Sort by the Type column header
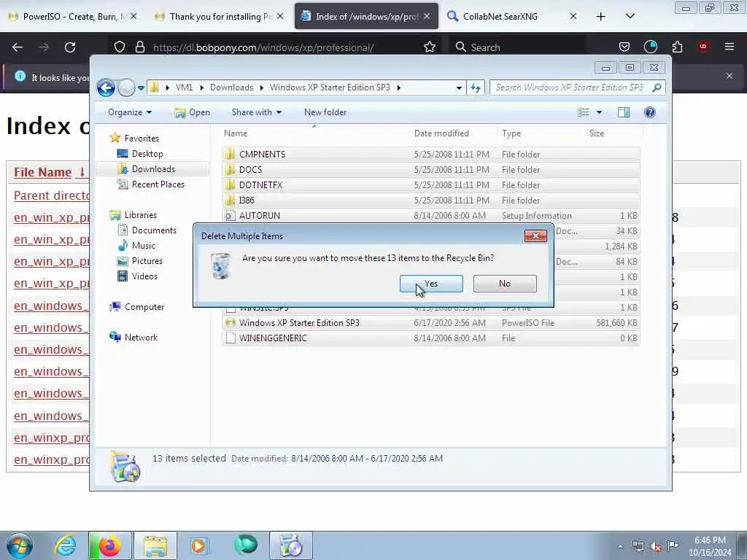 coord(511,133)
